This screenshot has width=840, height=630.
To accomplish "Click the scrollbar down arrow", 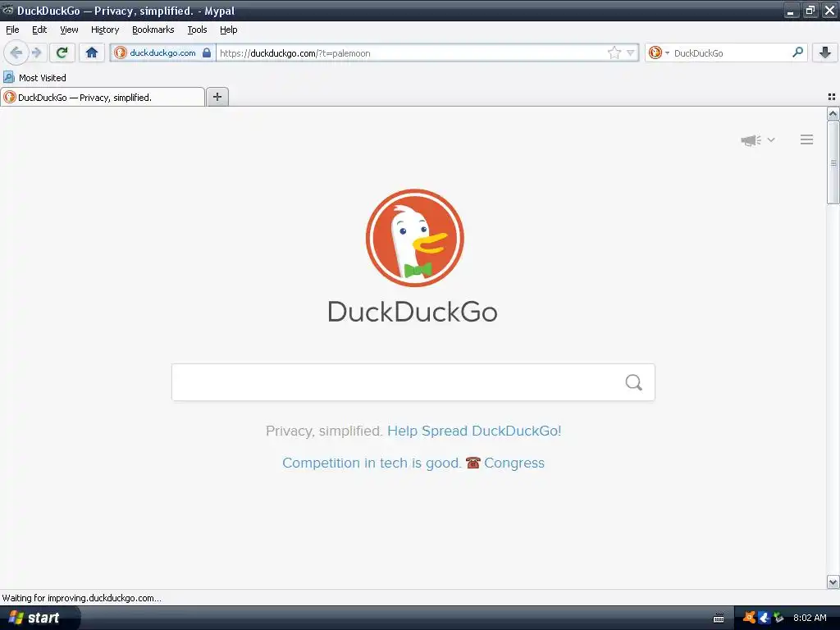I will (x=833, y=582).
